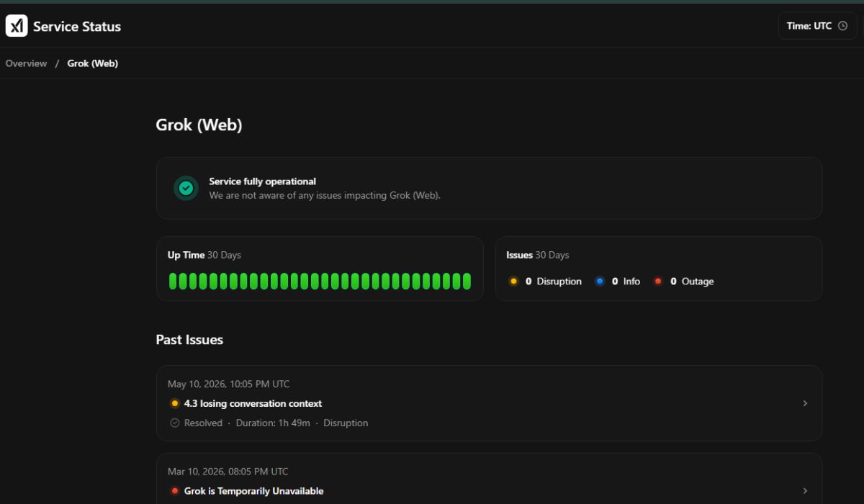864x504 pixels.
Task: Expand chevron on 4.3 losing conversation context
Action: (805, 403)
